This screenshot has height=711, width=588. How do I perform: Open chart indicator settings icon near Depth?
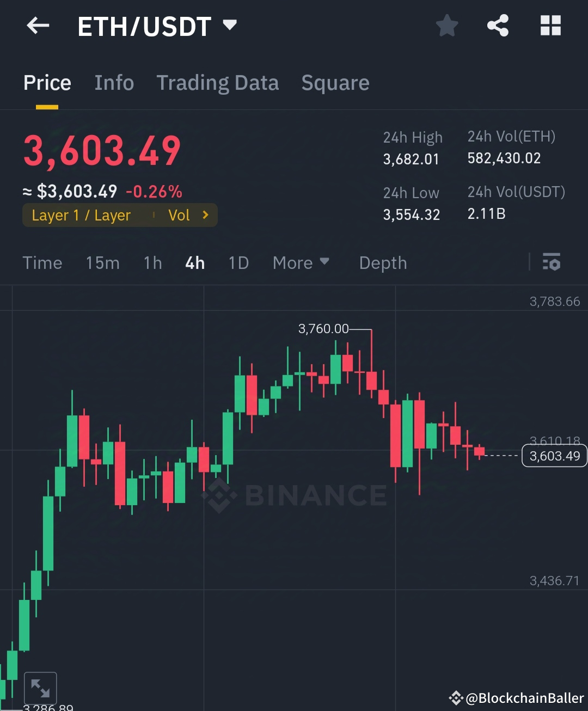(552, 263)
